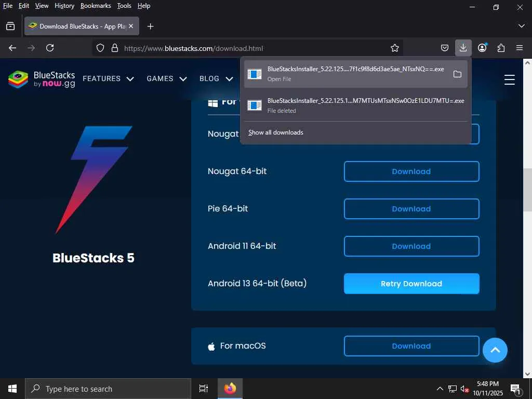The height and width of the screenshot is (399, 532).
Task: View site security padlock info
Action: tap(115, 48)
